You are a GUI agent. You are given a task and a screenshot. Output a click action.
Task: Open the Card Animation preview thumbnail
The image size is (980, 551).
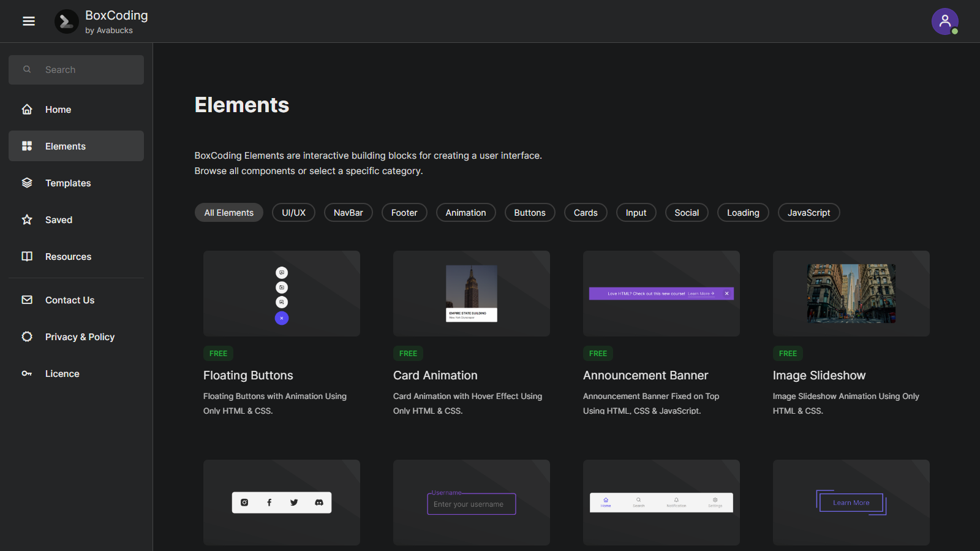[x=472, y=294]
